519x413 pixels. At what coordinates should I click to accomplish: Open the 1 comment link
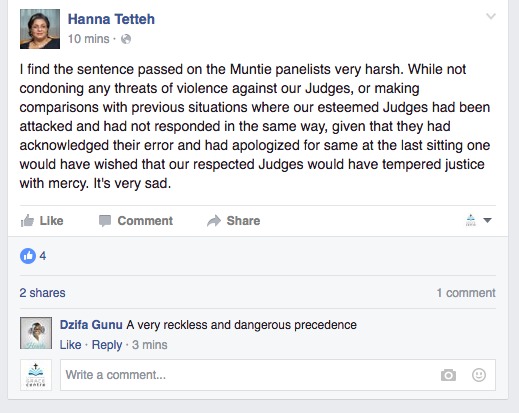[466, 293]
